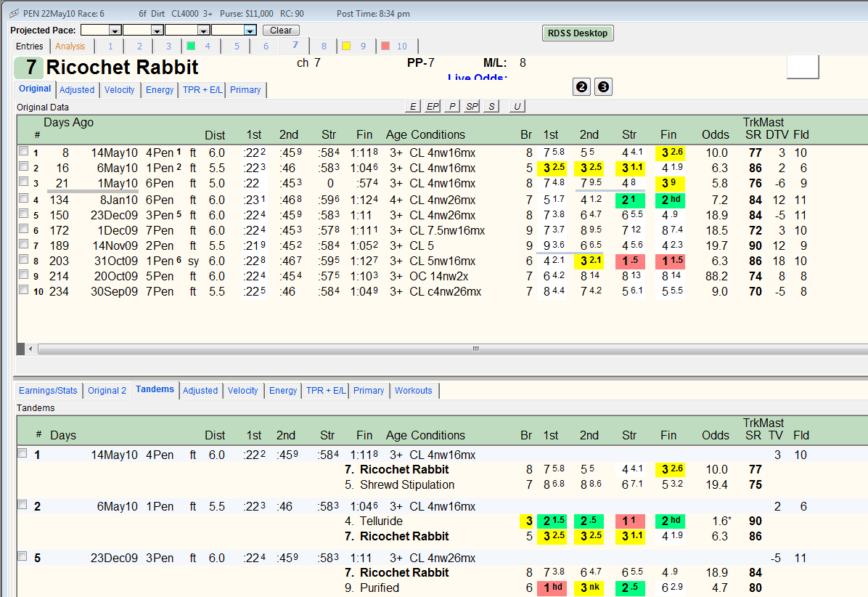Open the lower Primary tab
The image size is (868, 597).
coord(369,391)
